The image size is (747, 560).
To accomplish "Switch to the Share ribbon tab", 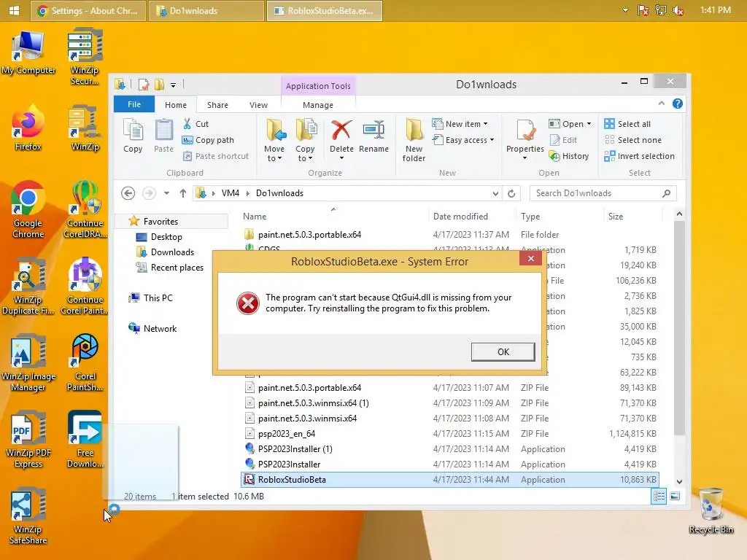I will [x=217, y=105].
